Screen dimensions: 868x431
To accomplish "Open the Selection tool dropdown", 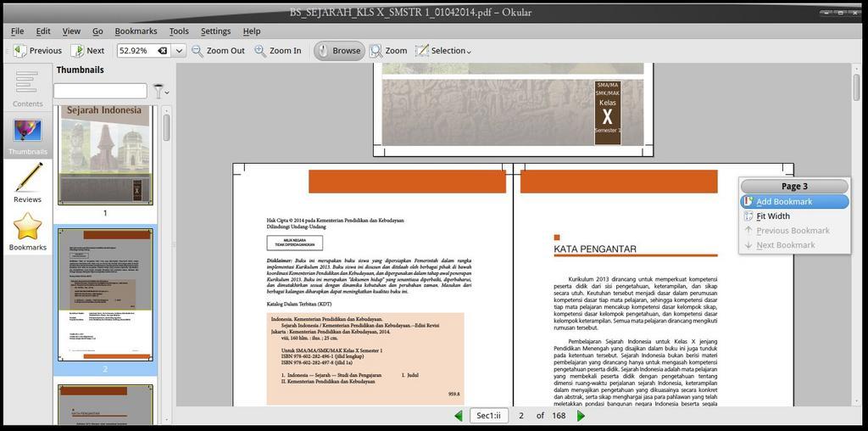I will coord(443,51).
